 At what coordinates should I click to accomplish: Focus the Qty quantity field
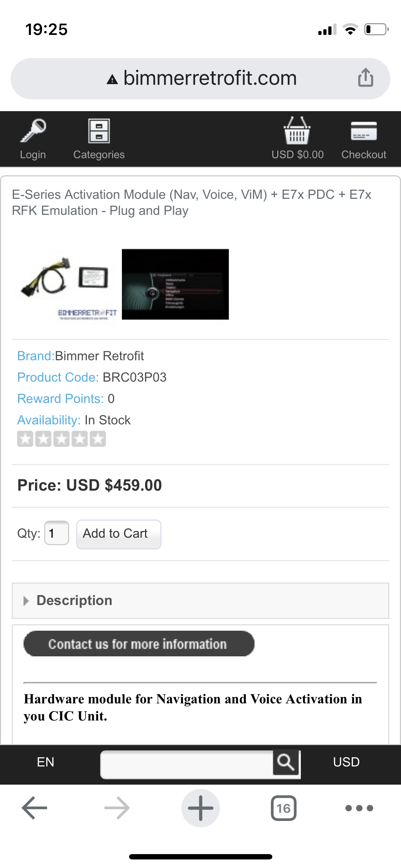57,533
